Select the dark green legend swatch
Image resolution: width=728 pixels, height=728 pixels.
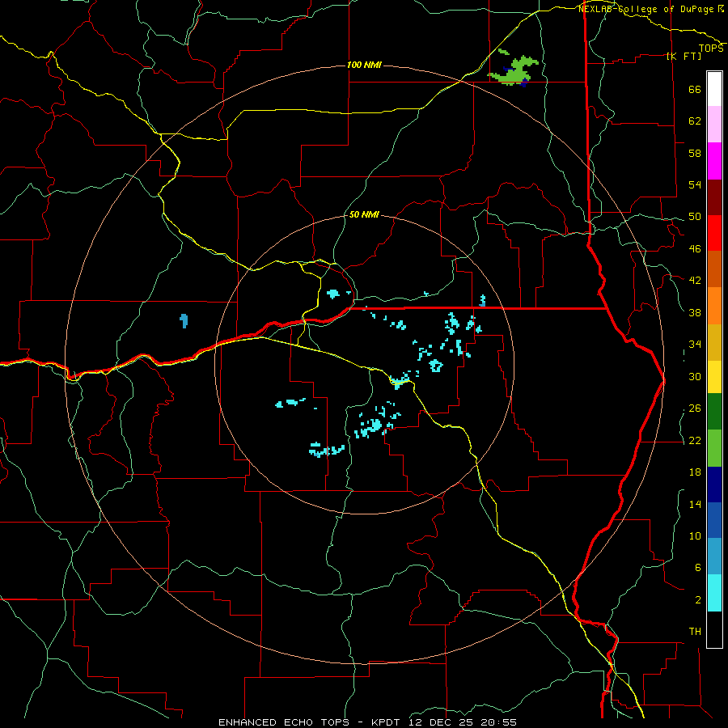714,412
